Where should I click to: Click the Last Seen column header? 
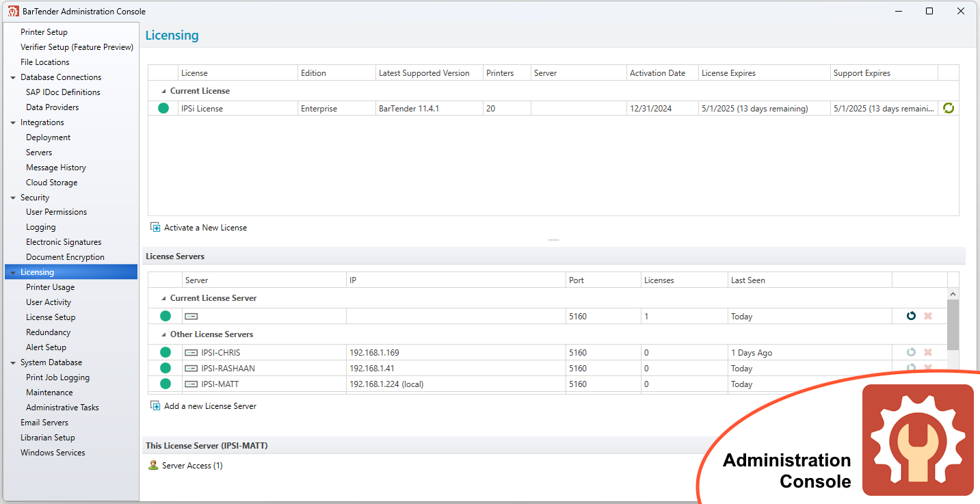pyautogui.click(x=810, y=280)
